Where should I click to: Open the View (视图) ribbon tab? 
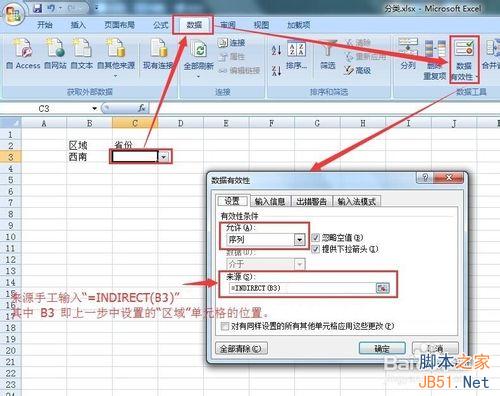point(261,25)
